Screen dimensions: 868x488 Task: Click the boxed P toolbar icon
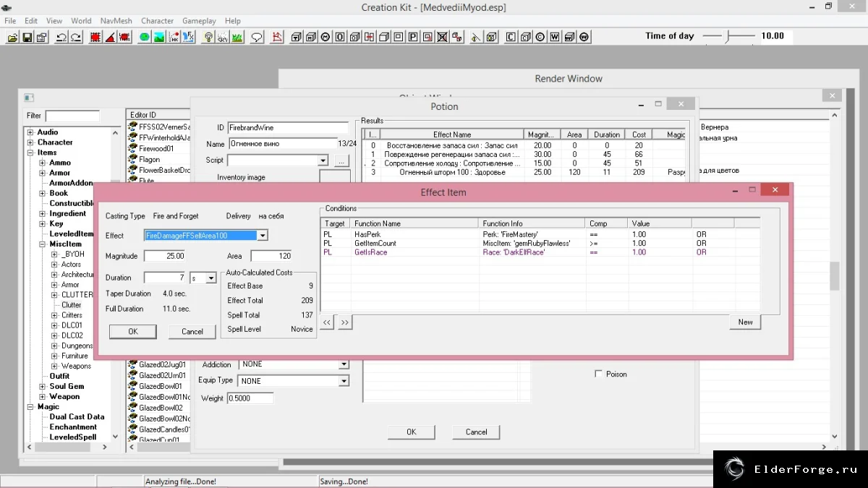[x=413, y=37]
